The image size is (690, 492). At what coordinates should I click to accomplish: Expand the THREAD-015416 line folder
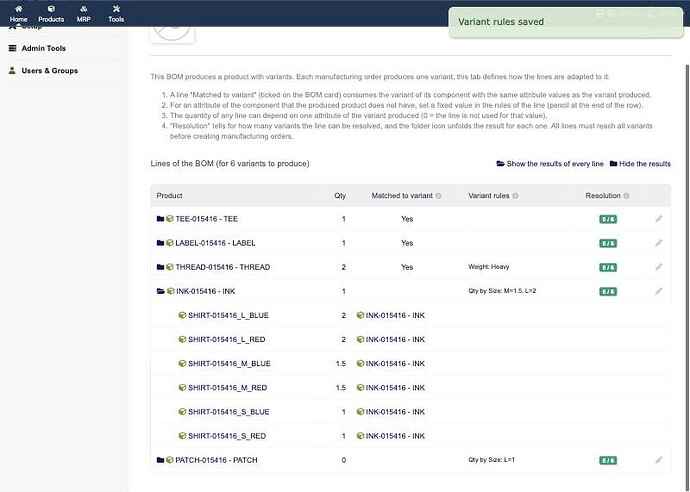[x=161, y=267]
